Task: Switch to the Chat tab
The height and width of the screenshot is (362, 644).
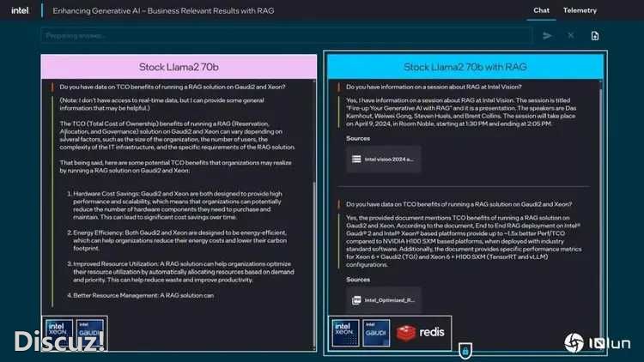Action: pos(541,10)
